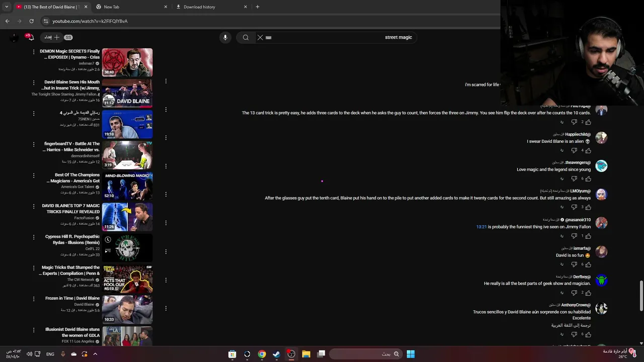This screenshot has width=644, height=362.
Task: Click the 13:21 timestamp link in comment
Action: coord(481,227)
